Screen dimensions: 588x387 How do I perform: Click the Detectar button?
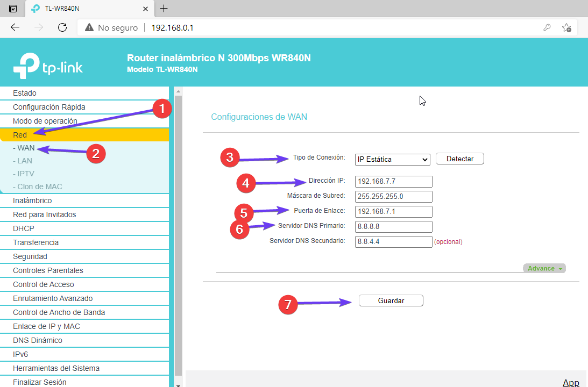pyautogui.click(x=459, y=159)
